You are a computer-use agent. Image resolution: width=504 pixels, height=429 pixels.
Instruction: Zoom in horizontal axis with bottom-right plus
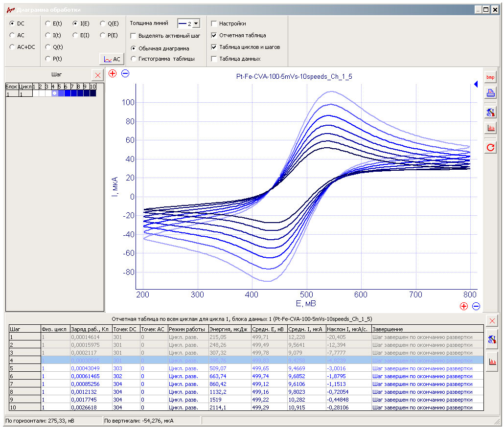(463, 306)
